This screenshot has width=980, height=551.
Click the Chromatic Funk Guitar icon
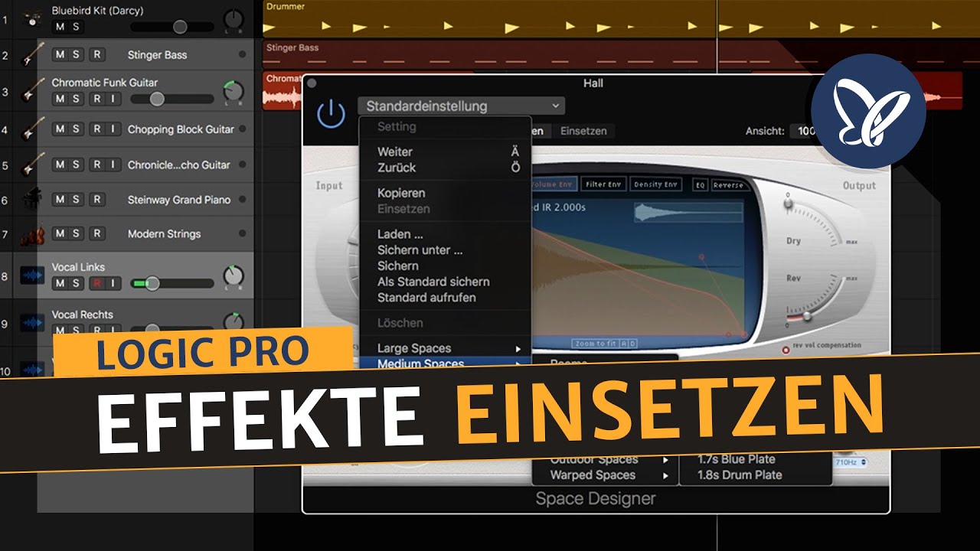point(31,92)
